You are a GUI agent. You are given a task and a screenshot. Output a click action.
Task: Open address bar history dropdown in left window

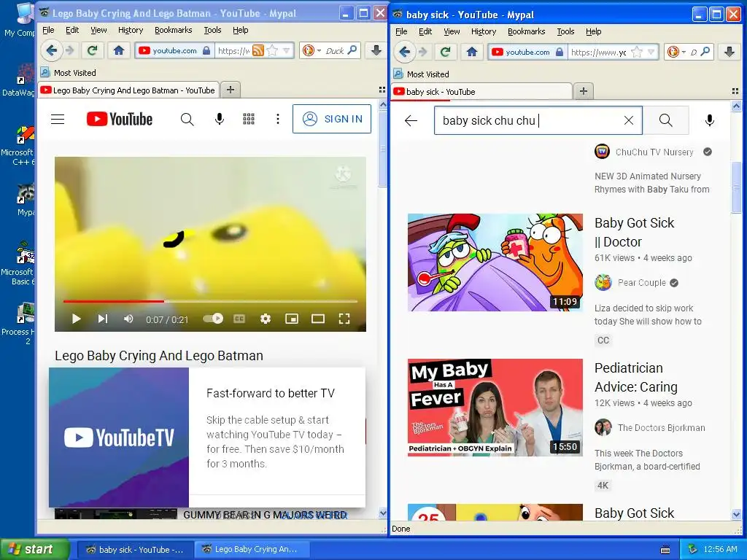pos(286,50)
